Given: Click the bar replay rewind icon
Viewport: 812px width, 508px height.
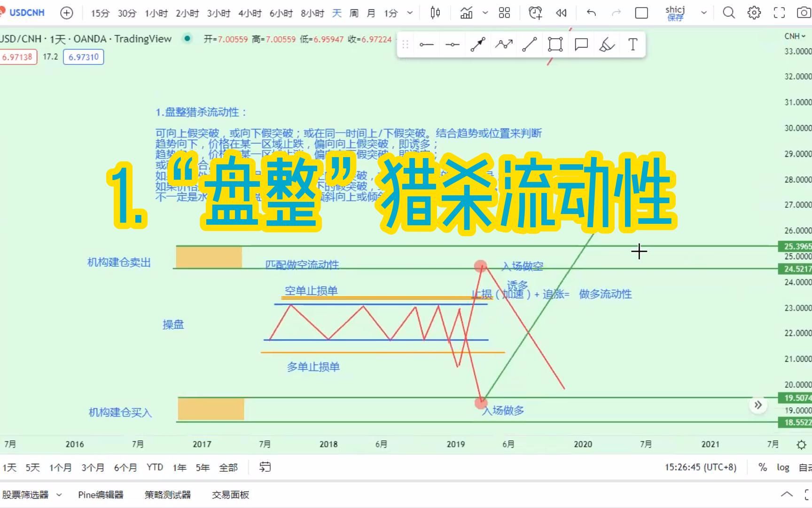Looking at the screenshot, I should tap(561, 13).
